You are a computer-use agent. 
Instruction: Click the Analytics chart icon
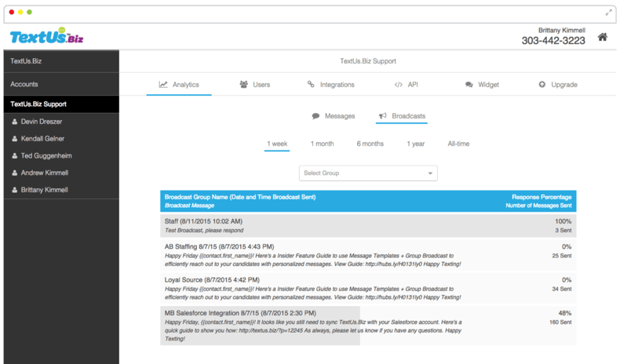[163, 84]
